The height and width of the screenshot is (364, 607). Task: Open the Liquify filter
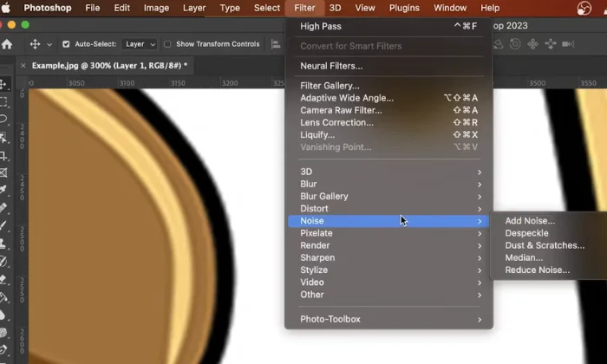pos(389,135)
